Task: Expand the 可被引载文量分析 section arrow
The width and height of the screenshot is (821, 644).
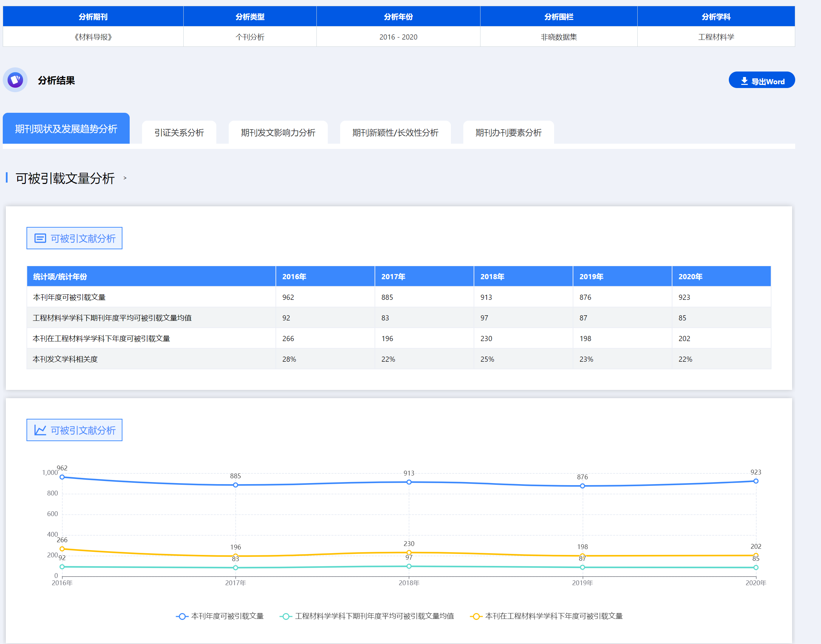Action: click(x=125, y=178)
